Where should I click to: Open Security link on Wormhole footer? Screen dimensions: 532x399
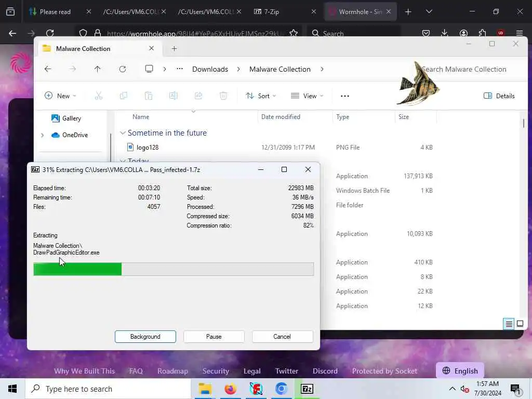click(x=216, y=371)
